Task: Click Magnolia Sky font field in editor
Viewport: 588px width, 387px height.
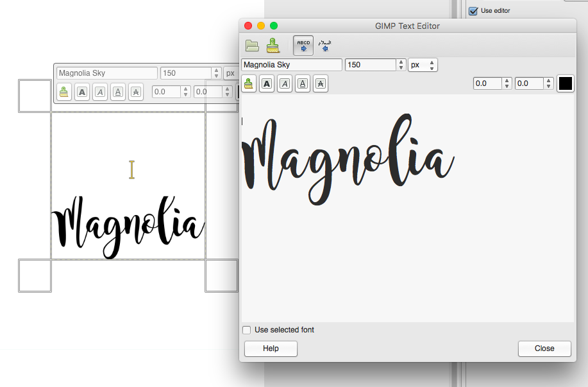Action: pyautogui.click(x=292, y=65)
